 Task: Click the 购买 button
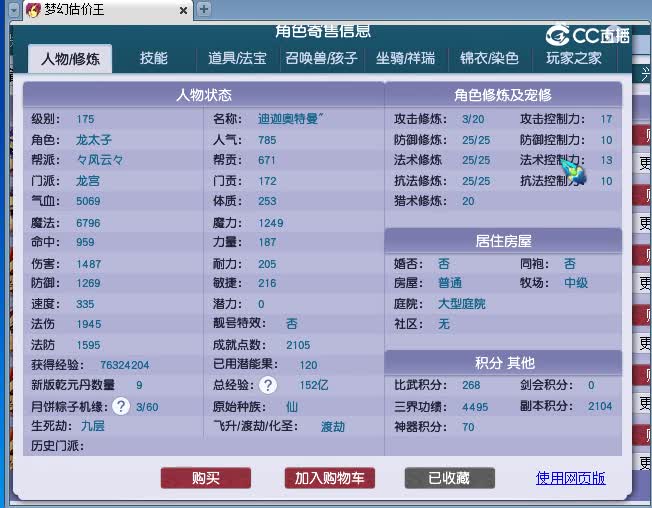pos(206,478)
